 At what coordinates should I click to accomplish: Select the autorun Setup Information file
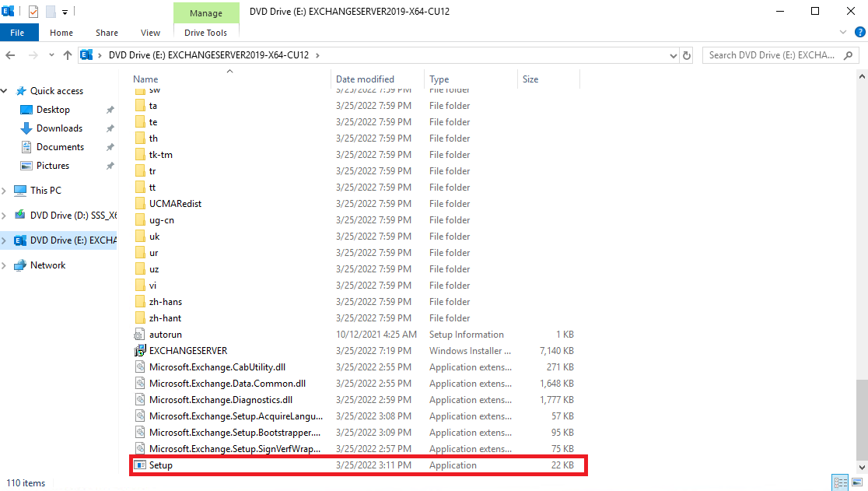(x=160, y=334)
